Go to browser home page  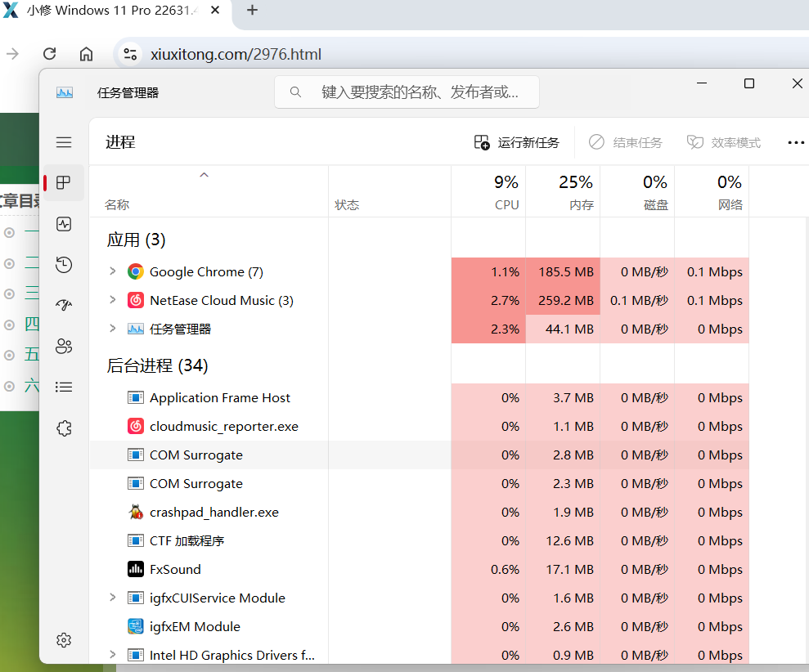tap(86, 54)
